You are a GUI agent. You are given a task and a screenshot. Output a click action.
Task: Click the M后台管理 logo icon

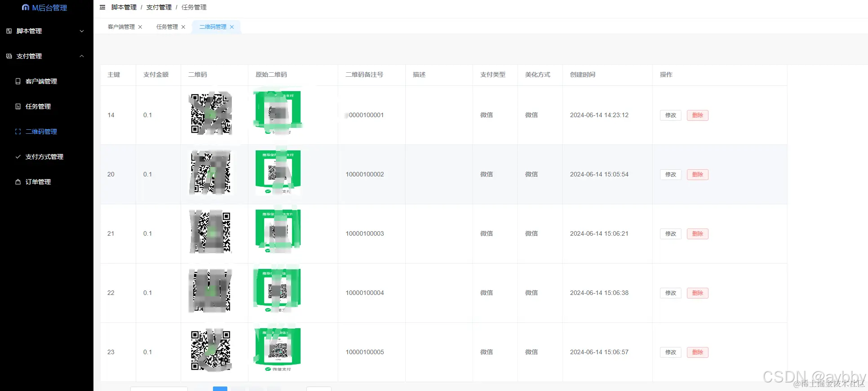(x=26, y=8)
